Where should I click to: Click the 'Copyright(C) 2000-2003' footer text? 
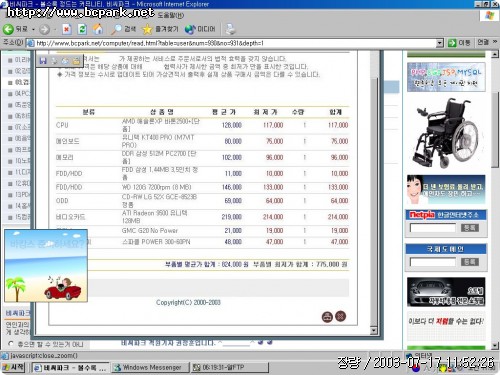[x=188, y=302]
